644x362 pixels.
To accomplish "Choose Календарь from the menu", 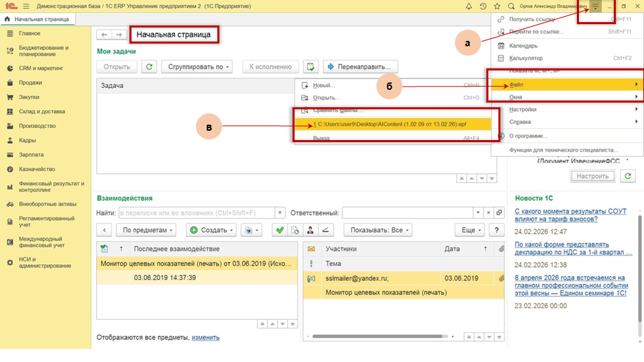I will pos(567,46).
